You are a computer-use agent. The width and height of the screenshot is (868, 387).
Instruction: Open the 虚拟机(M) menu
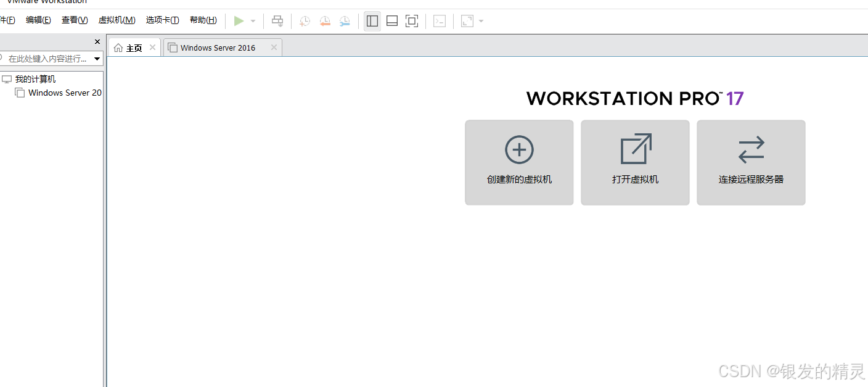[117, 20]
